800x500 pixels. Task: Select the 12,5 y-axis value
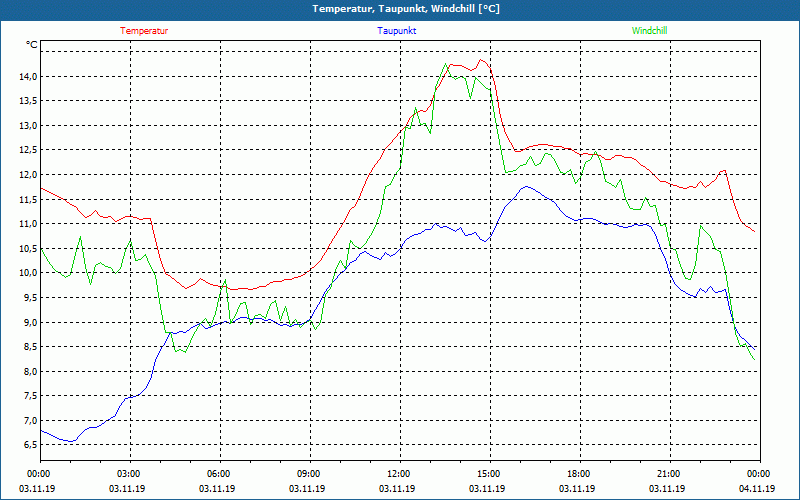[28, 150]
